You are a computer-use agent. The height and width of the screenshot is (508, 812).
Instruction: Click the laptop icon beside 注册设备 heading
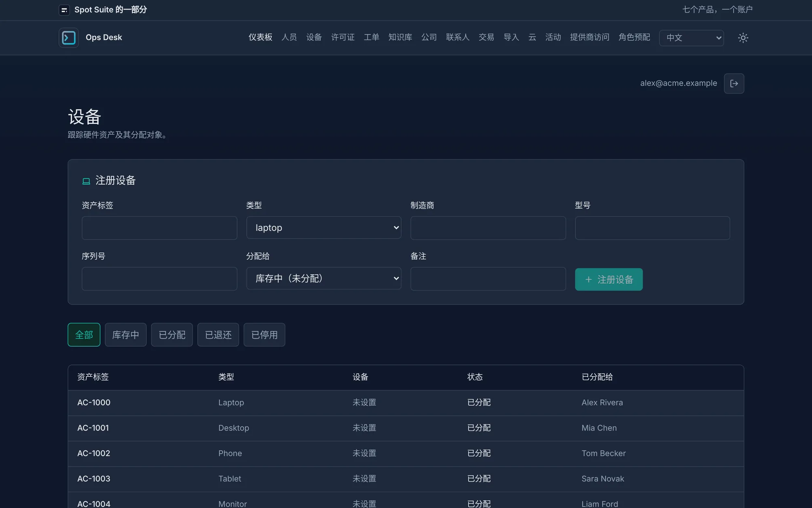pos(86,181)
